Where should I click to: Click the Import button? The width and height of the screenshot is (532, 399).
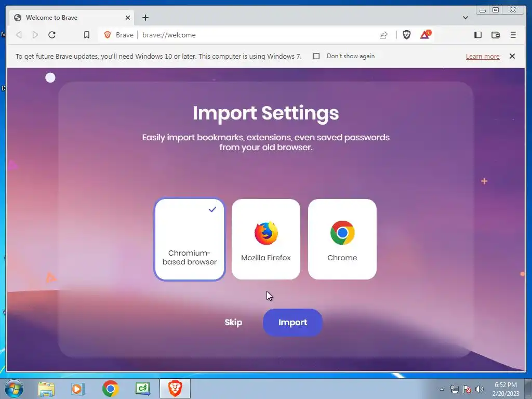click(292, 322)
